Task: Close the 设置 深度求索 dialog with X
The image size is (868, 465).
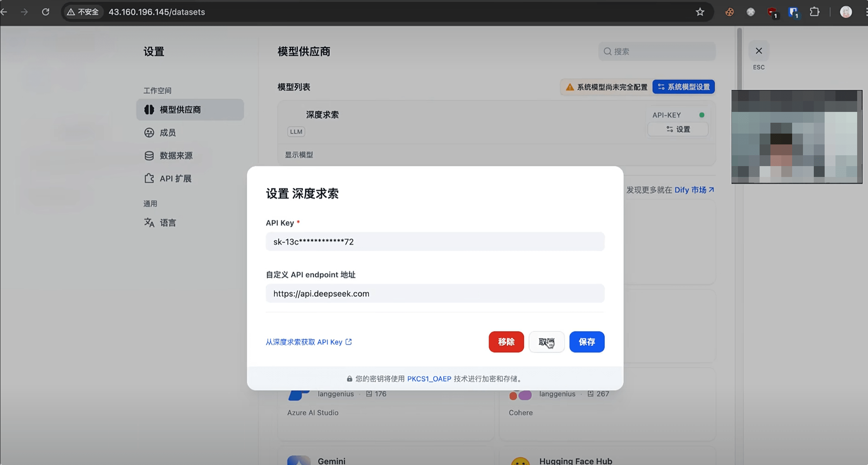Action: (758, 50)
